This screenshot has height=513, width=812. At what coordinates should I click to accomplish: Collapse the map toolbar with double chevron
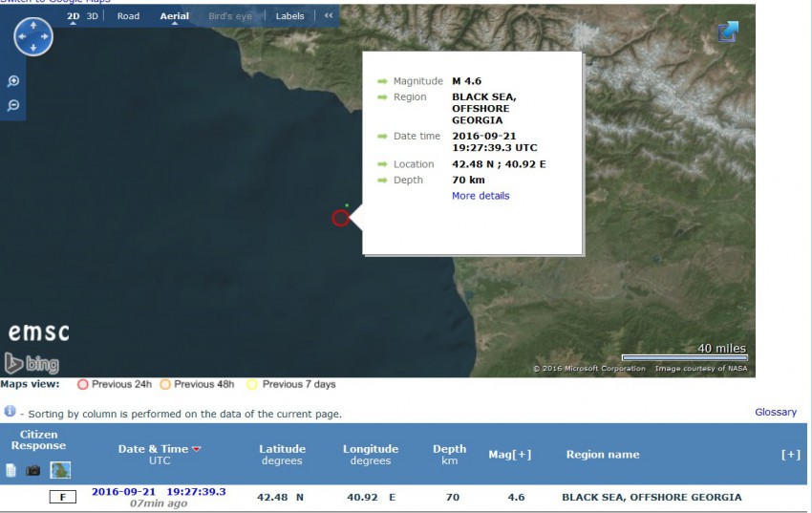[x=329, y=16]
